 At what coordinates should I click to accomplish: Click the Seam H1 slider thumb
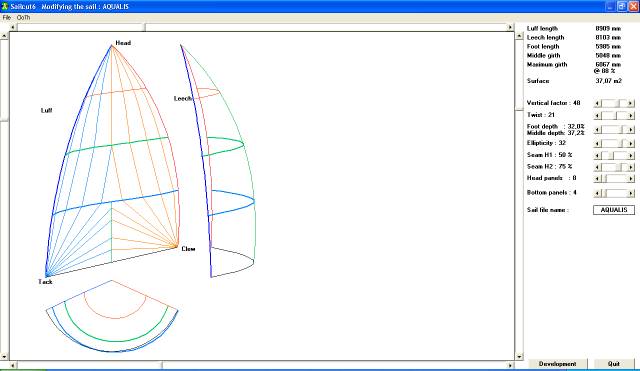tap(611, 156)
